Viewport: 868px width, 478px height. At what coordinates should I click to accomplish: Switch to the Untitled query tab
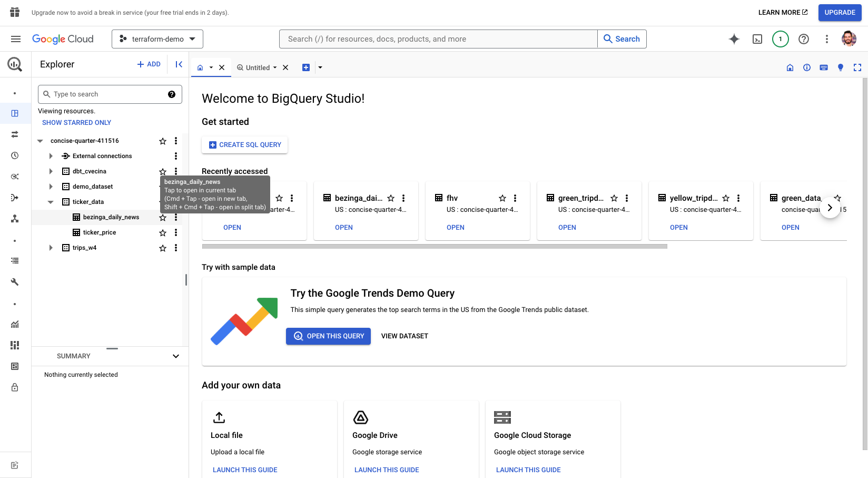[258, 67]
